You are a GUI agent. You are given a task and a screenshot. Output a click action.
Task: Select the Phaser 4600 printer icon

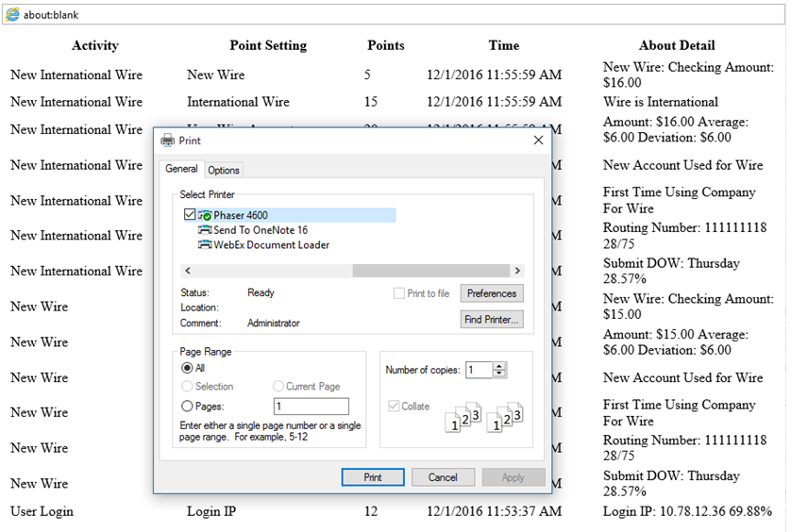click(205, 216)
